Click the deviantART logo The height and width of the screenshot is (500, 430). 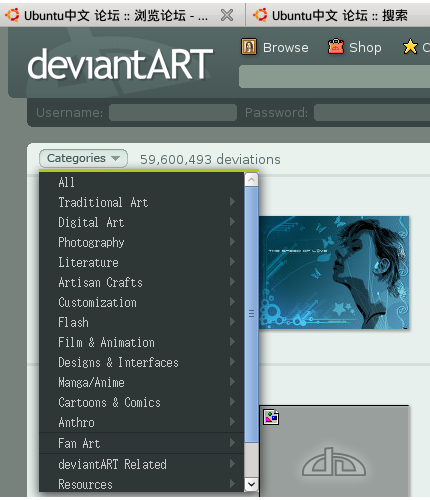(120, 64)
